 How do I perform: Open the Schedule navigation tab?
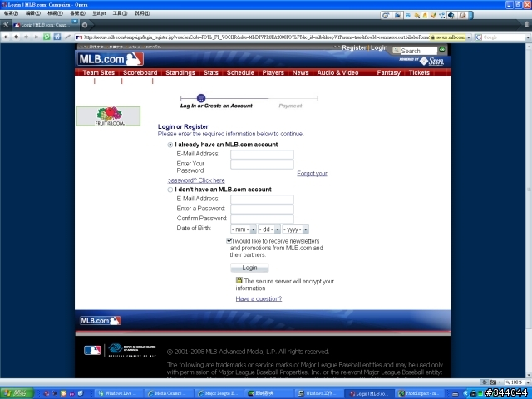(240, 72)
